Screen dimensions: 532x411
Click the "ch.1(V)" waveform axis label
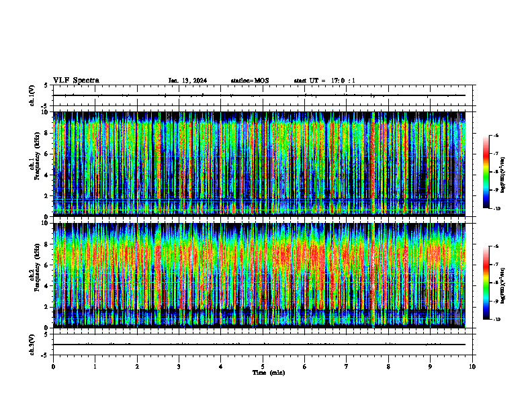pyautogui.click(x=32, y=95)
